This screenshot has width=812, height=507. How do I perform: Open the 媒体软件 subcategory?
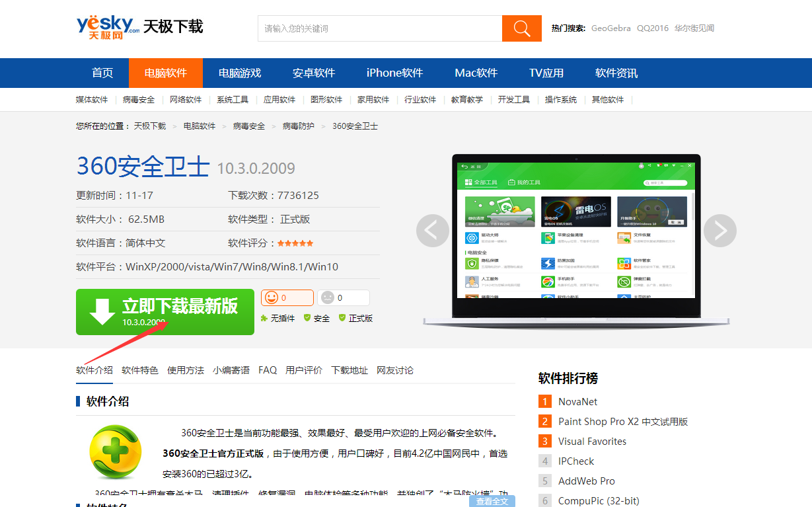pyautogui.click(x=92, y=100)
